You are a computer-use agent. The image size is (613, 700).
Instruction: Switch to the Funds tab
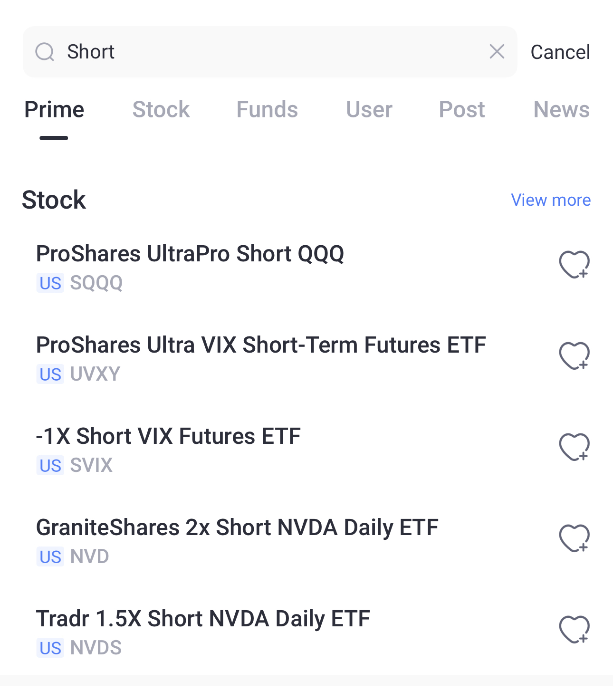[x=267, y=109]
